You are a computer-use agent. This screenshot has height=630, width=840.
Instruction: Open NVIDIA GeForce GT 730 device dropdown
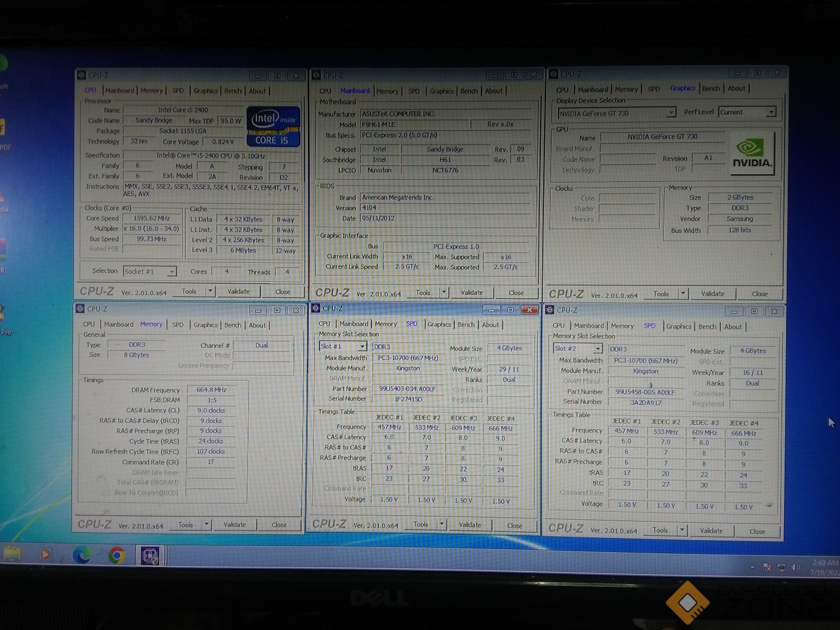[670, 112]
